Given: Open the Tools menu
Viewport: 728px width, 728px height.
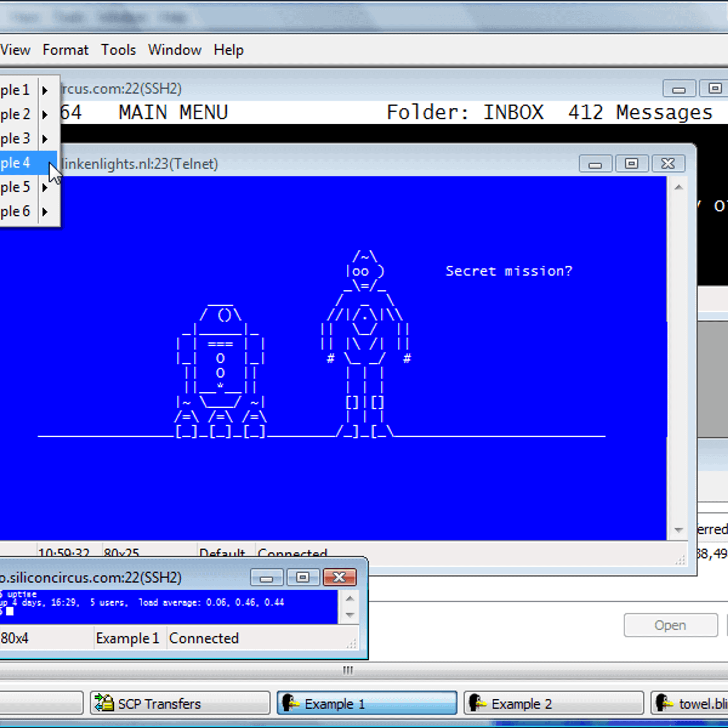Looking at the screenshot, I should [x=118, y=50].
